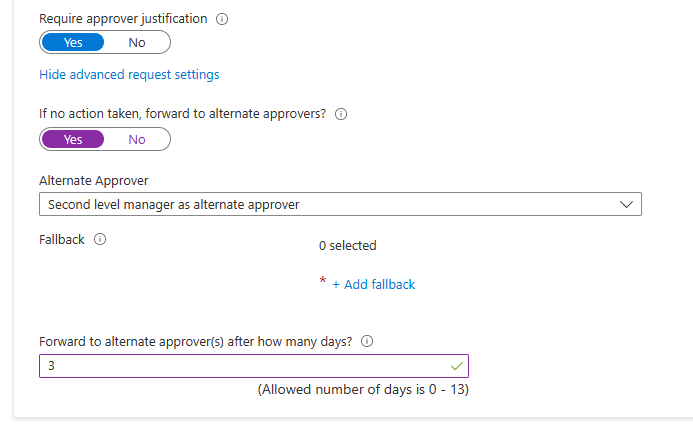This screenshot has height=447, width=693.
Task: Choose Yes for forwarding to alternate approvers
Action: point(74,139)
